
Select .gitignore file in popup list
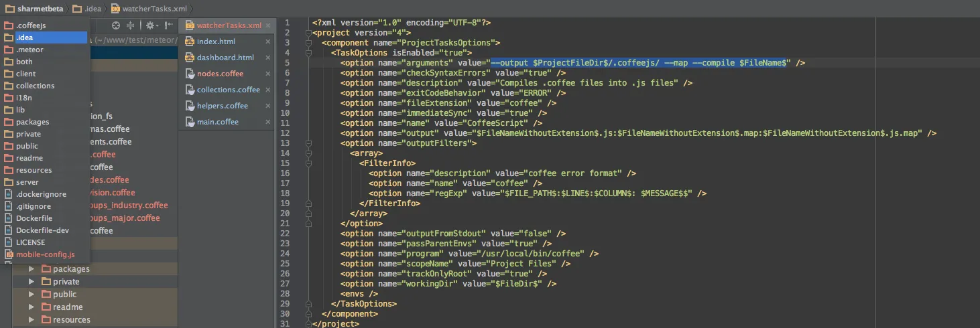pyautogui.click(x=45, y=206)
